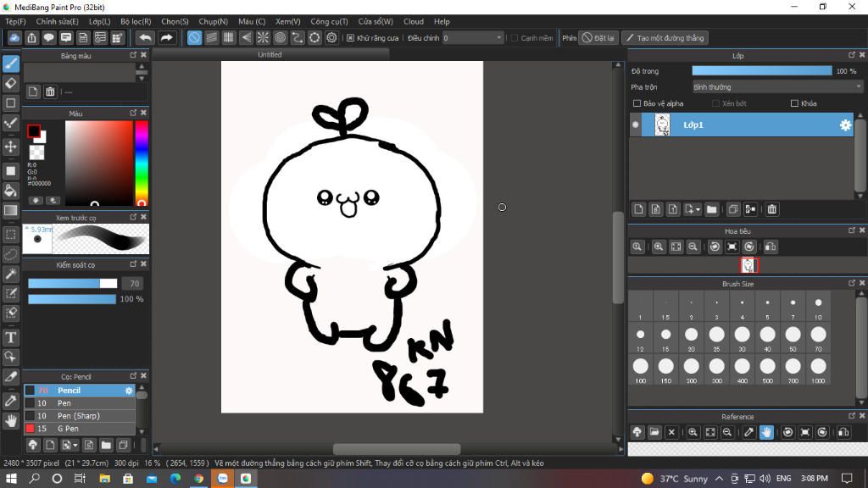Click the Độ trong opacity slider
Image resolution: width=868 pixels, height=488 pixels.
tap(762, 71)
